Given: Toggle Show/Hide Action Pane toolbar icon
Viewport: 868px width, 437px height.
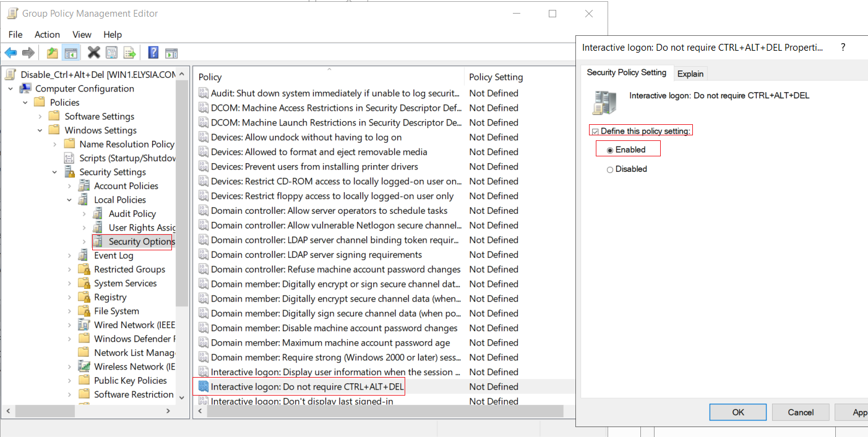Looking at the screenshot, I should [x=171, y=53].
